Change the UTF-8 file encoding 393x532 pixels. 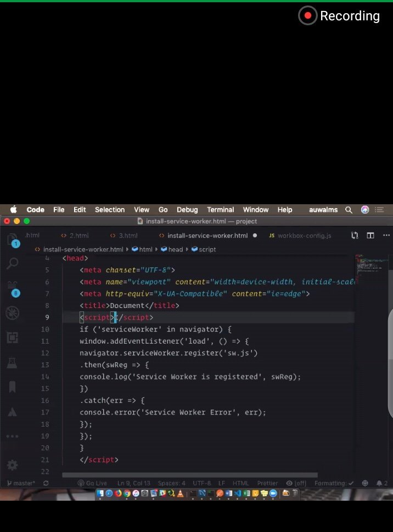pyautogui.click(x=202, y=483)
